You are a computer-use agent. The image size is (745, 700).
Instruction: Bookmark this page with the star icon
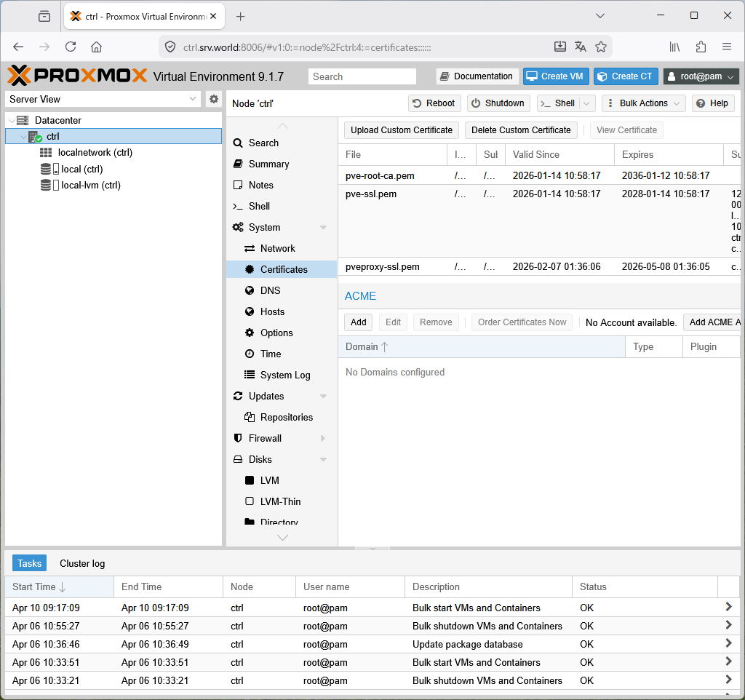pos(601,47)
